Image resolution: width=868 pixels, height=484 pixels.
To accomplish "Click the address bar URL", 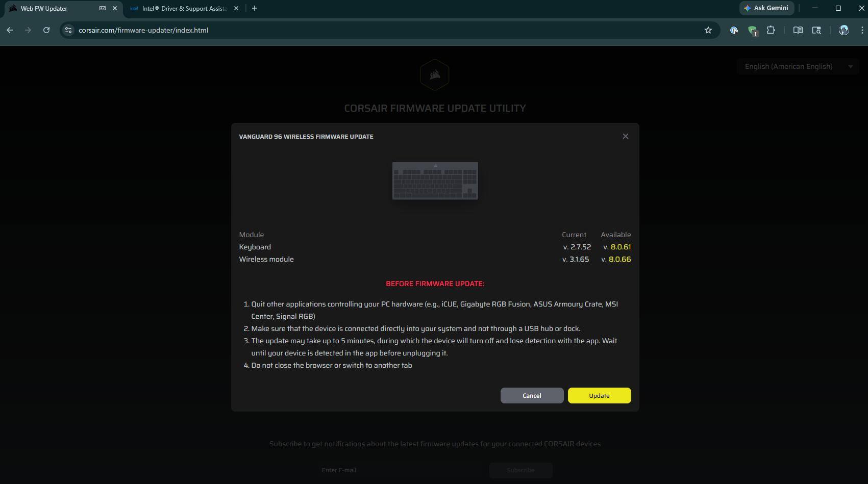I will click(143, 30).
